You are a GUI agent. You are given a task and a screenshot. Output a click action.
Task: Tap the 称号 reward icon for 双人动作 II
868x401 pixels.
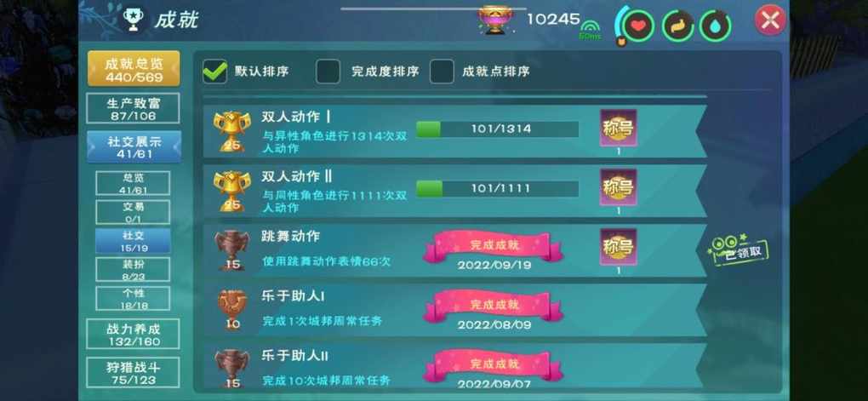tap(619, 187)
